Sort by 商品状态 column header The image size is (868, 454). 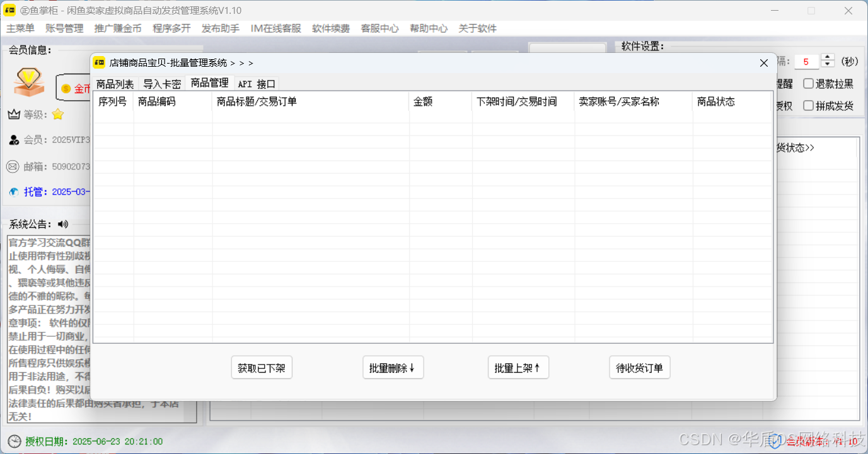pos(732,101)
